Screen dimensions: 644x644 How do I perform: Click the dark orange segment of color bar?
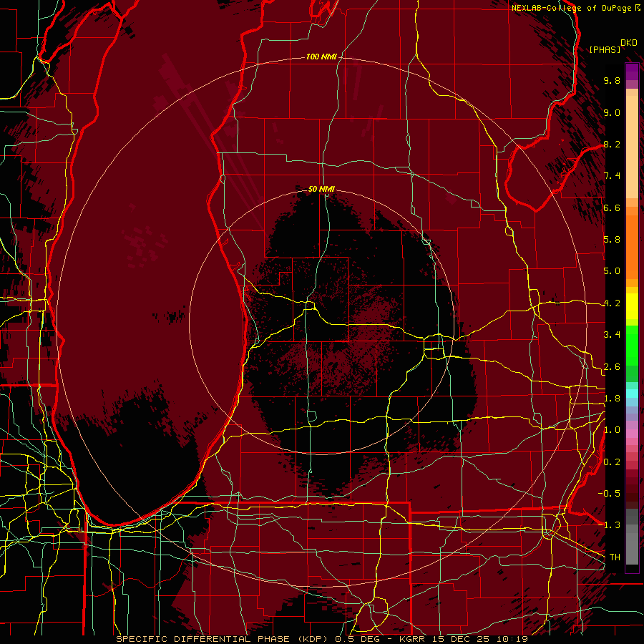[x=632, y=248]
